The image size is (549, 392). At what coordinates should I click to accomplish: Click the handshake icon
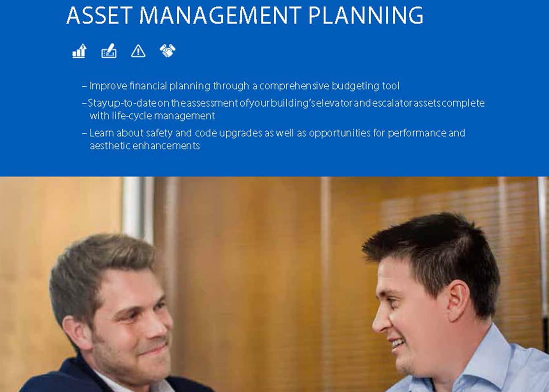coord(167,51)
